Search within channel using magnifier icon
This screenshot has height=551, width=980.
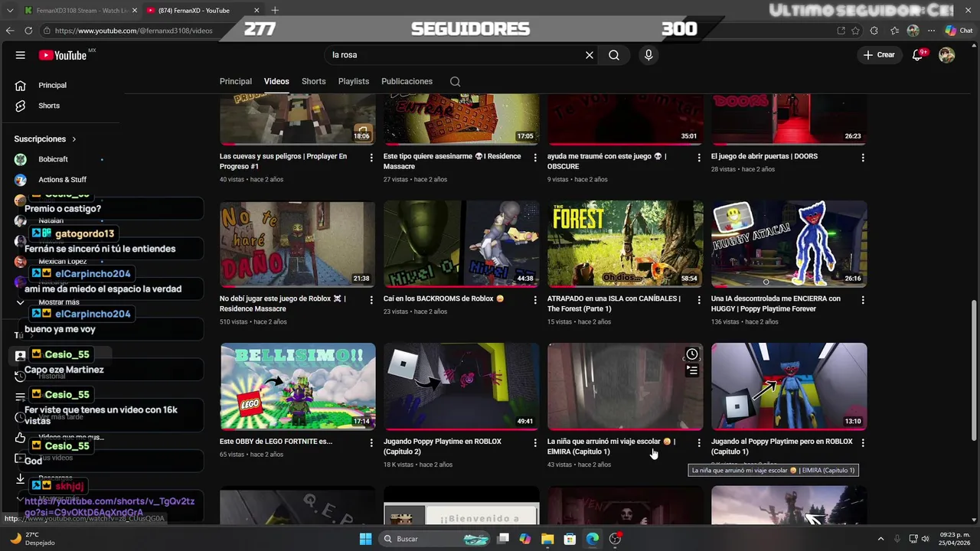coord(455,82)
